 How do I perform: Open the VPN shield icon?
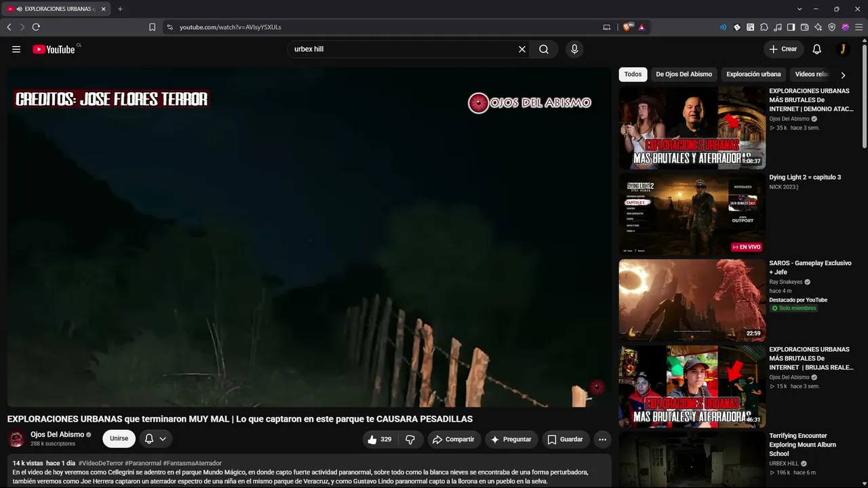(832, 27)
